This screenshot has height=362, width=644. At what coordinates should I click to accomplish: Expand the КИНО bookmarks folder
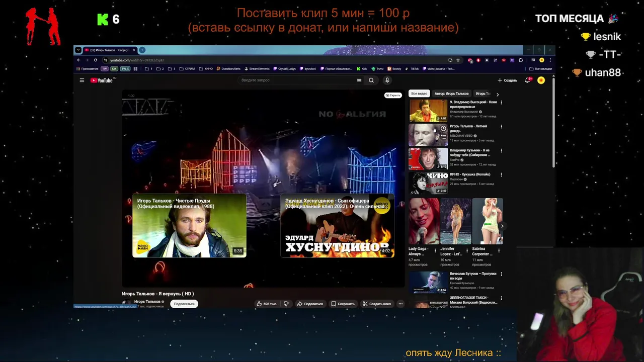[206, 68]
